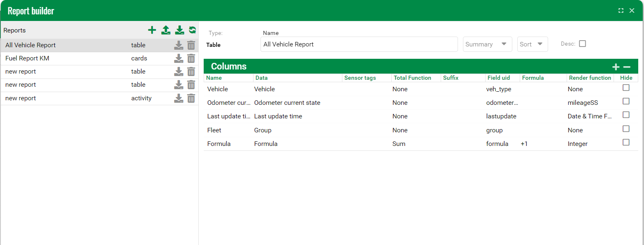Remove column using minus icon

[x=627, y=67]
